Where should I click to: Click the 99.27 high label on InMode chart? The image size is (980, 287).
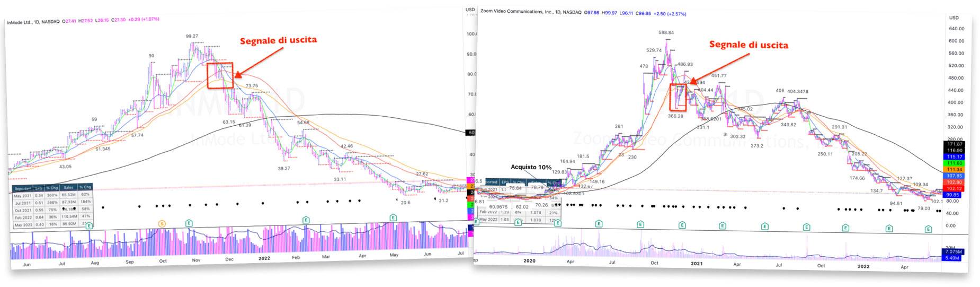[192, 36]
